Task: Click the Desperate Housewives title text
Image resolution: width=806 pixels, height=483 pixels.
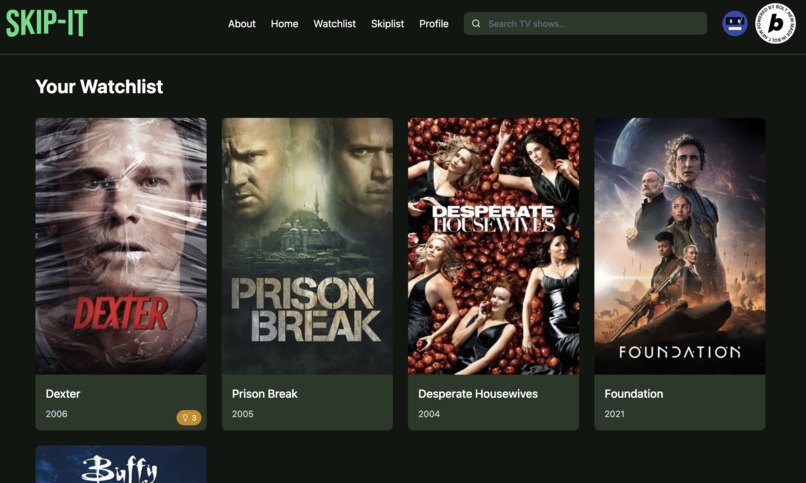Action: tap(478, 394)
